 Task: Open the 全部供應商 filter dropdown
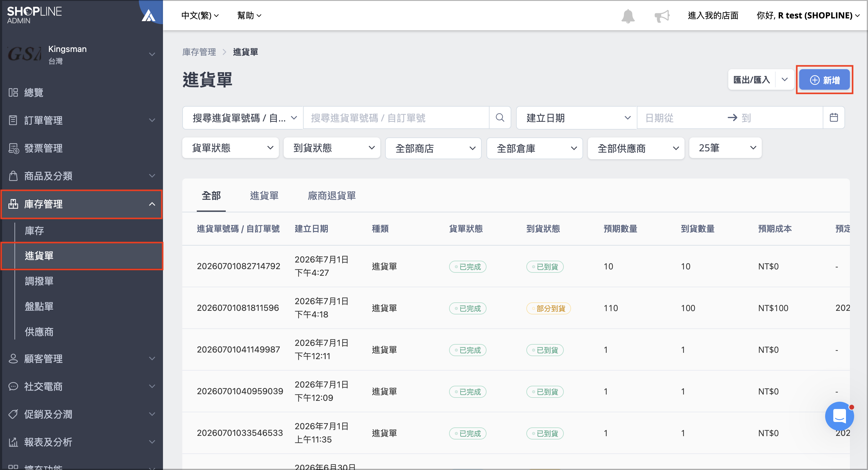[636, 148]
